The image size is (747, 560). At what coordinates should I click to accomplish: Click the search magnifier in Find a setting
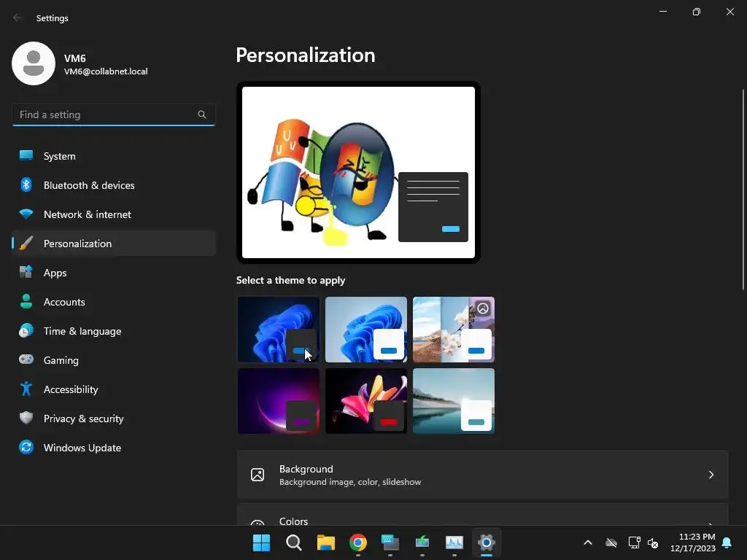(202, 114)
